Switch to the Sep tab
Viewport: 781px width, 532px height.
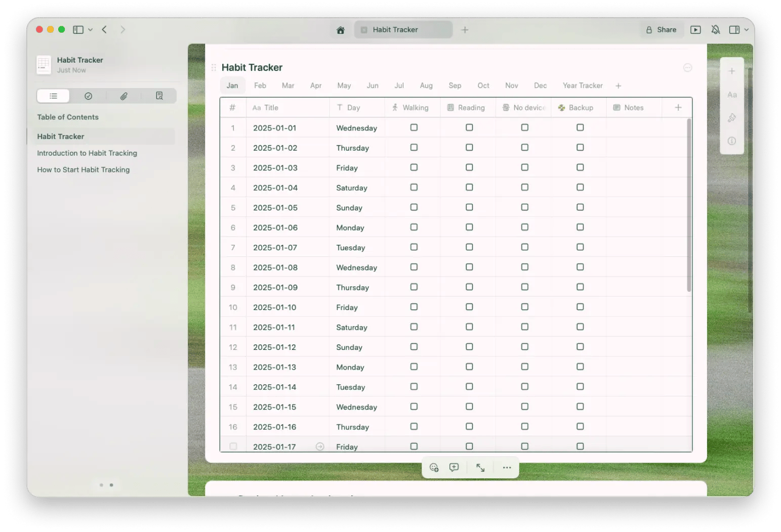455,86
